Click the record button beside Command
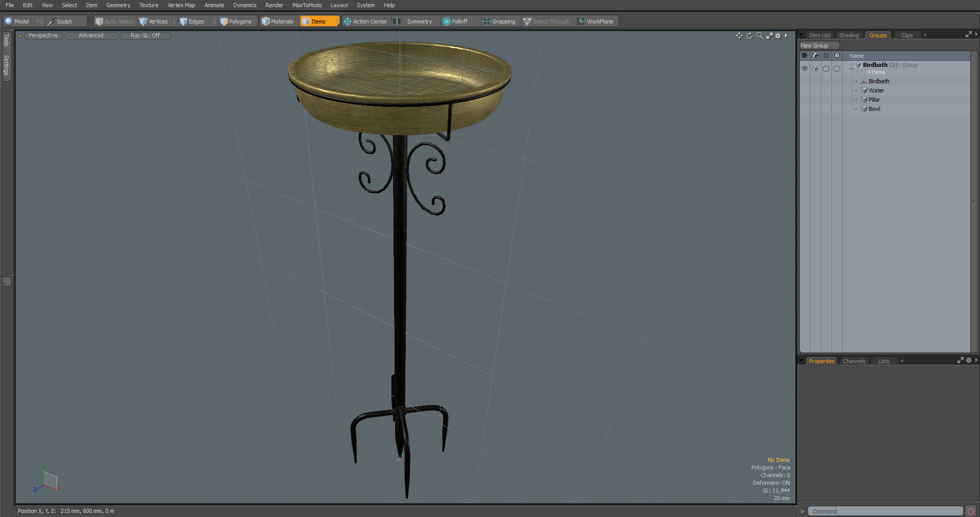 970,511
